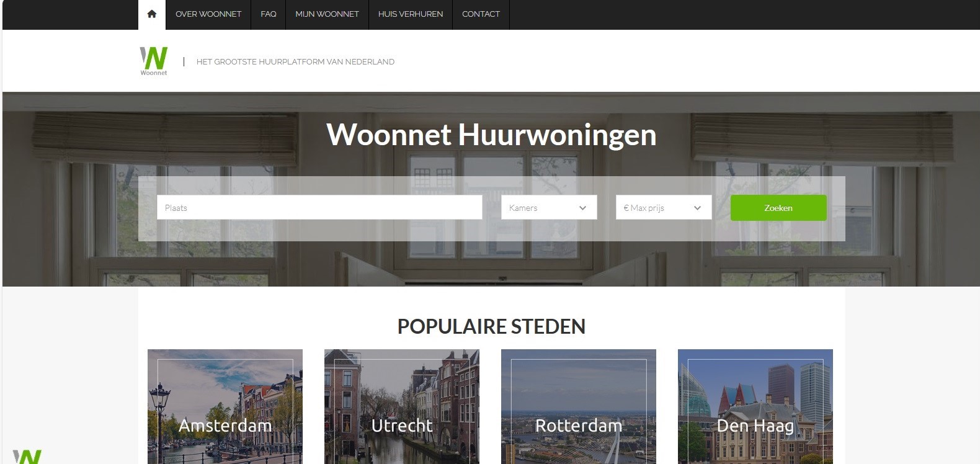The width and height of the screenshot is (980, 464).
Task: Go to Mijn Woonnet
Action: 327,14
